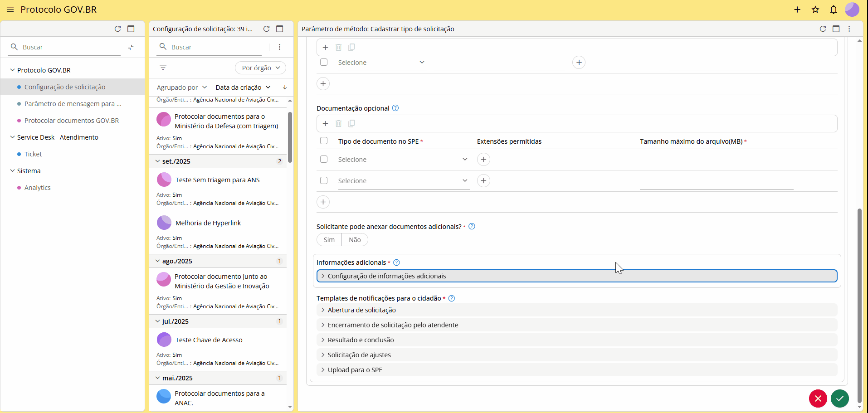Open second Selecione document type dropdown
The image size is (868, 413).
click(x=404, y=181)
